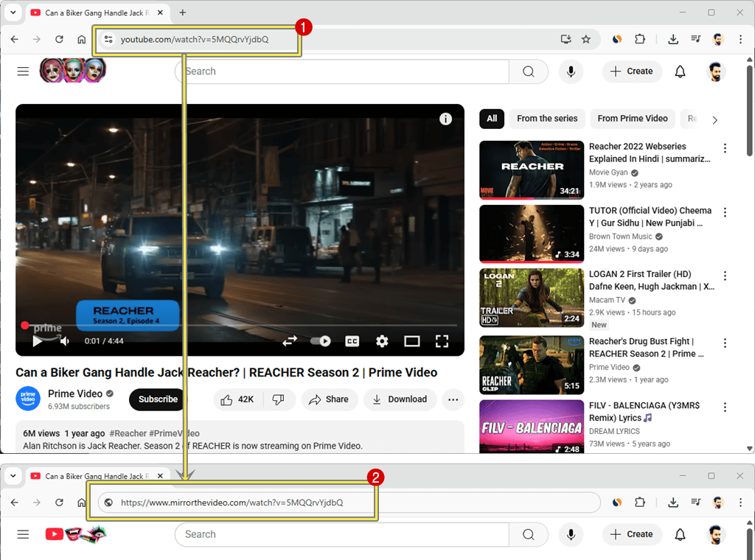Open the player settings gear

click(x=382, y=341)
